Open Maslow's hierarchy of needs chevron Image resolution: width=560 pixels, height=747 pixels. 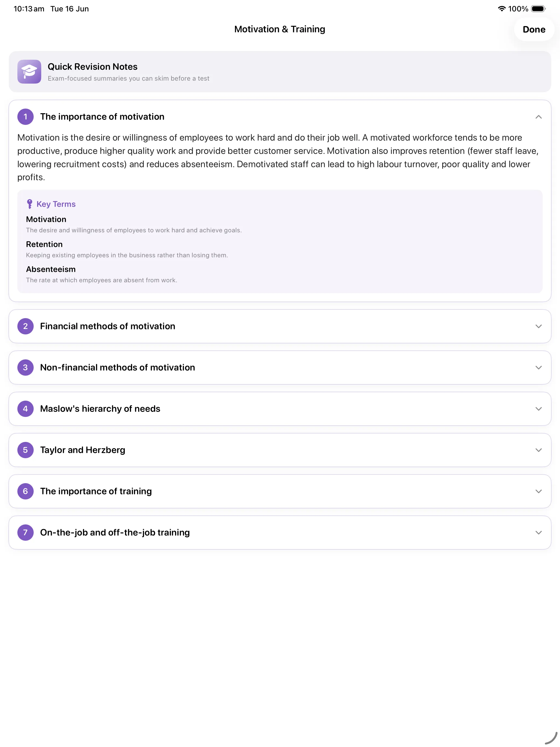click(x=538, y=409)
